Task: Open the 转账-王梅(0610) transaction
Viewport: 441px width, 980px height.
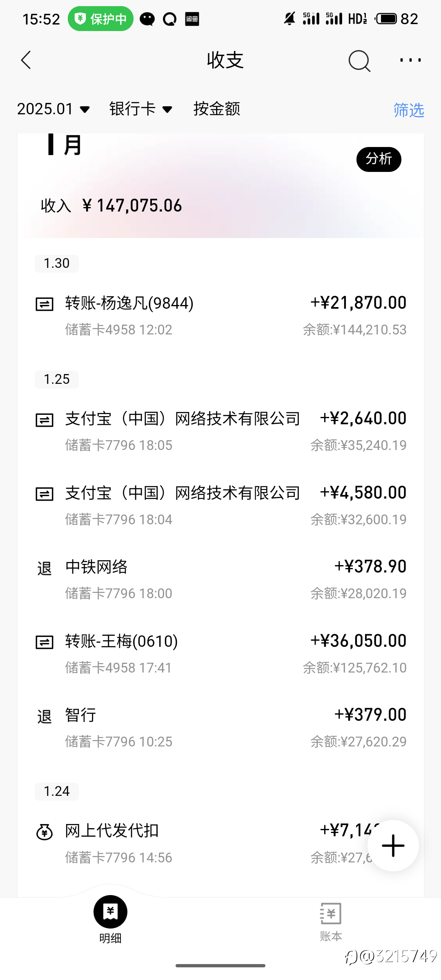Action: 220,653
